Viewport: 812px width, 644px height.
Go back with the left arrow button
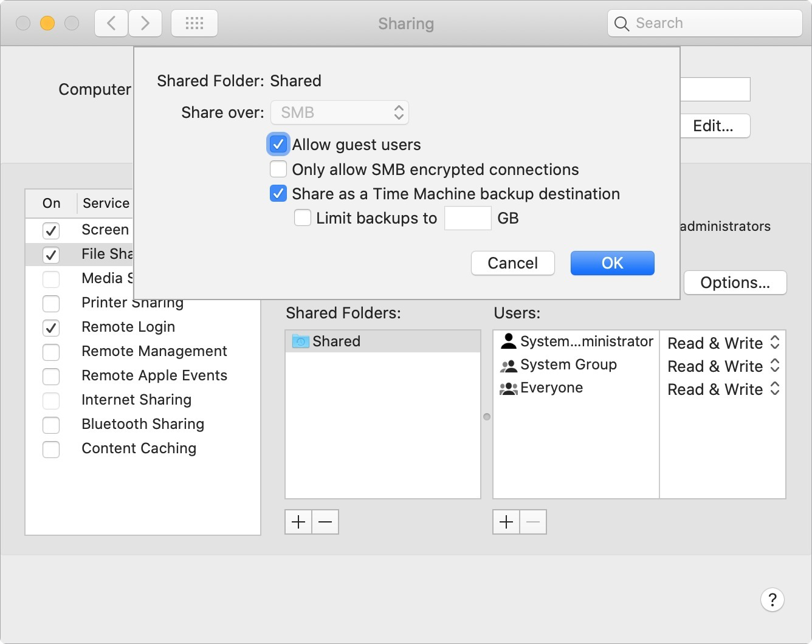coord(111,24)
